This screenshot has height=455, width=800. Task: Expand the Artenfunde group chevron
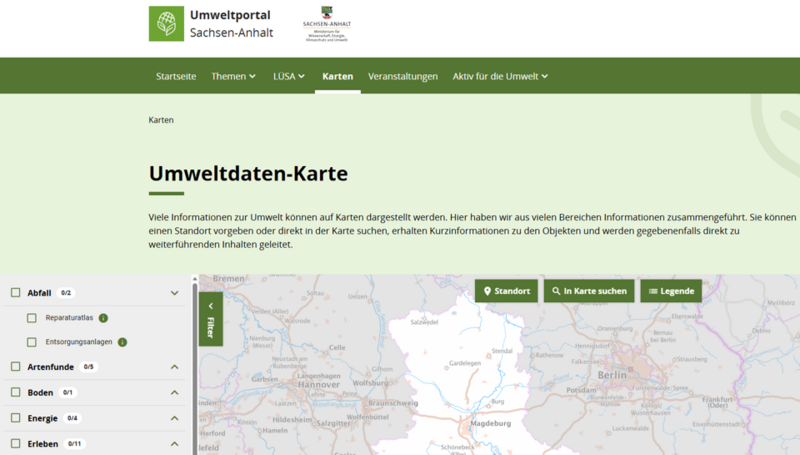pyautogui.click(x=174, y=367)
